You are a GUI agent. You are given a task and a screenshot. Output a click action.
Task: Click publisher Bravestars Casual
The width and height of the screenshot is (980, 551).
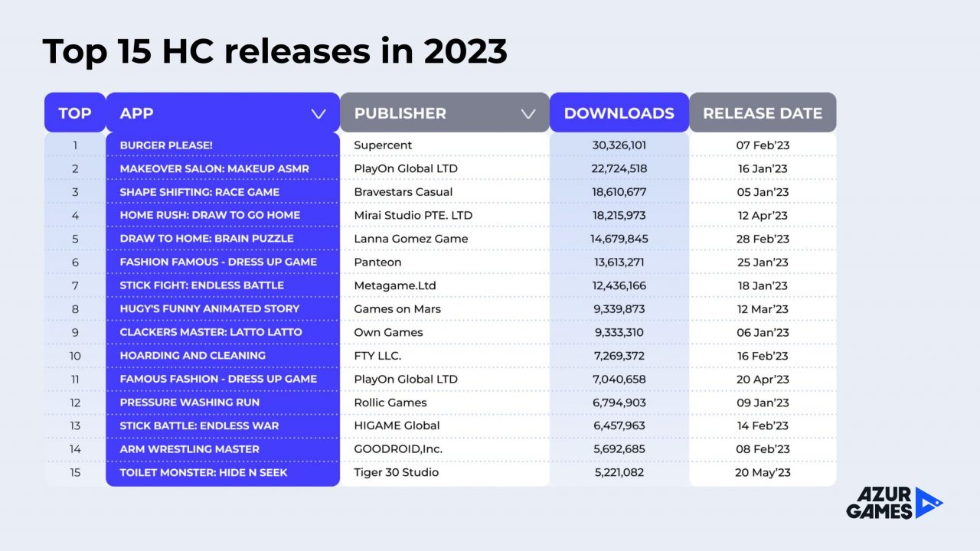(x=403, y=192)
